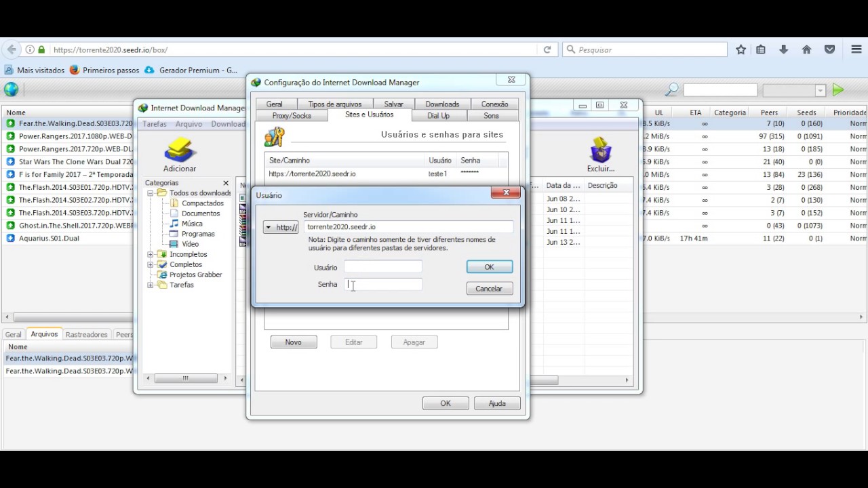868x488 pixels.
Task: Click the browser Pesquisar search box
Action: tap(645, 49)
